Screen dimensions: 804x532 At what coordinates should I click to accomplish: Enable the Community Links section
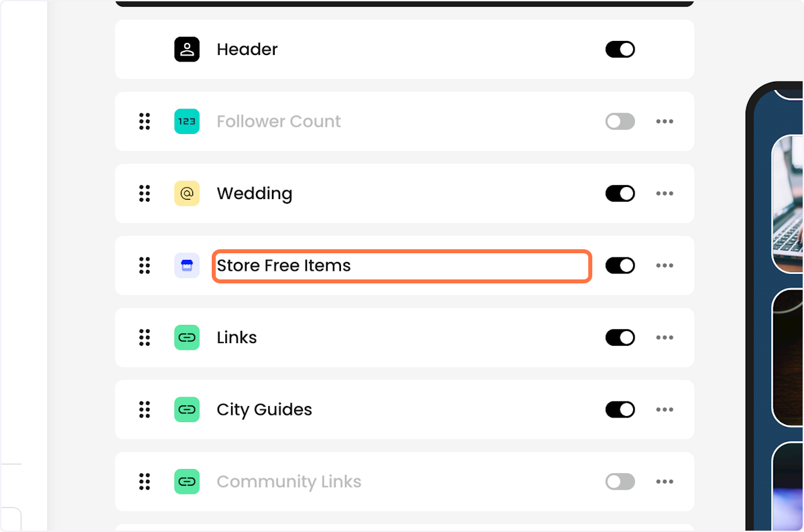(620, 481)
